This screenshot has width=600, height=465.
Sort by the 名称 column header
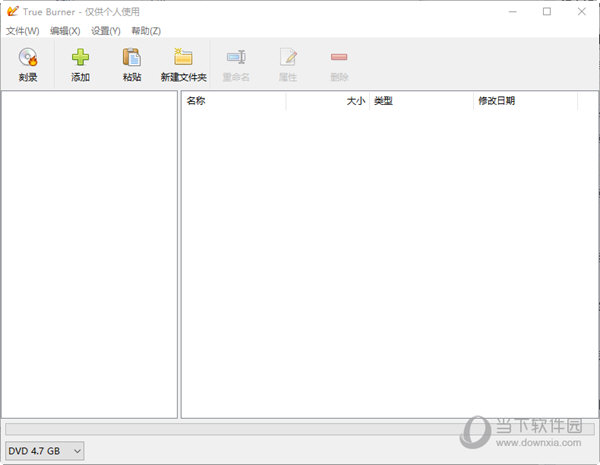233,101
